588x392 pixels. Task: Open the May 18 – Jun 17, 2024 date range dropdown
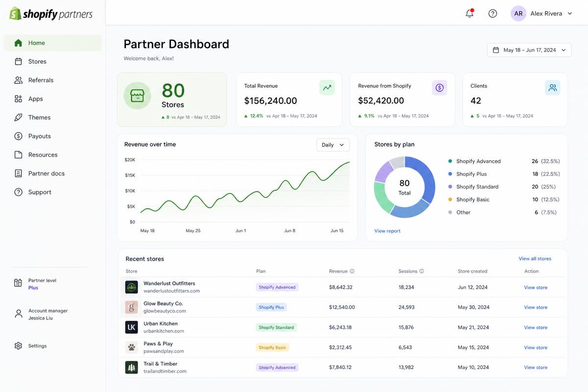(x=529, y=50)
